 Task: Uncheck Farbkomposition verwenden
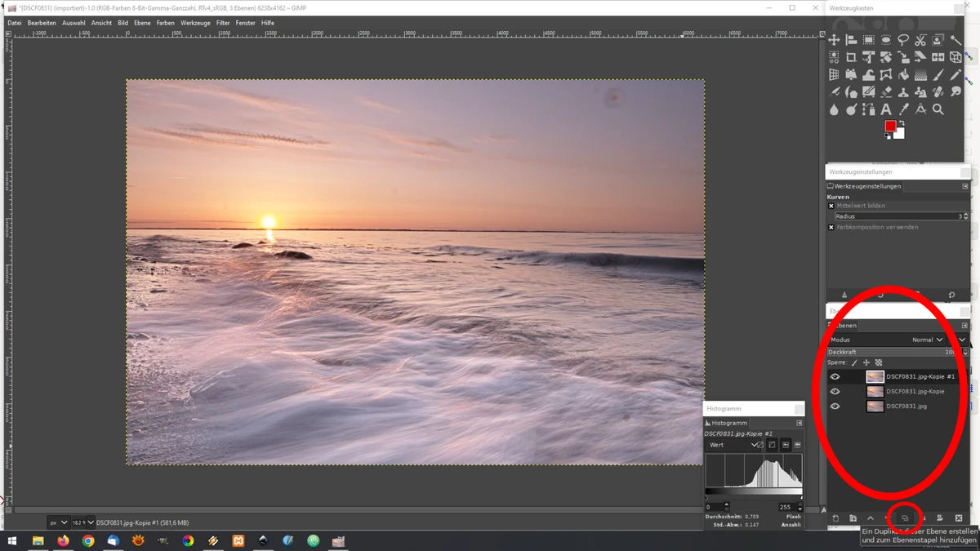coord(831,227)
